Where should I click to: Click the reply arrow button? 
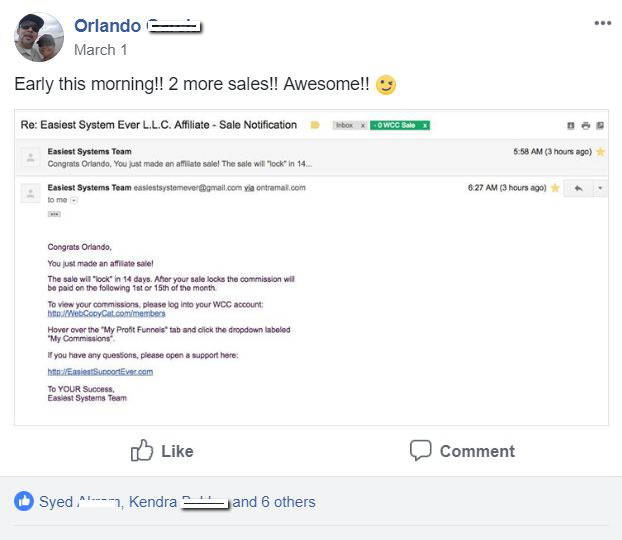point(578,188)
